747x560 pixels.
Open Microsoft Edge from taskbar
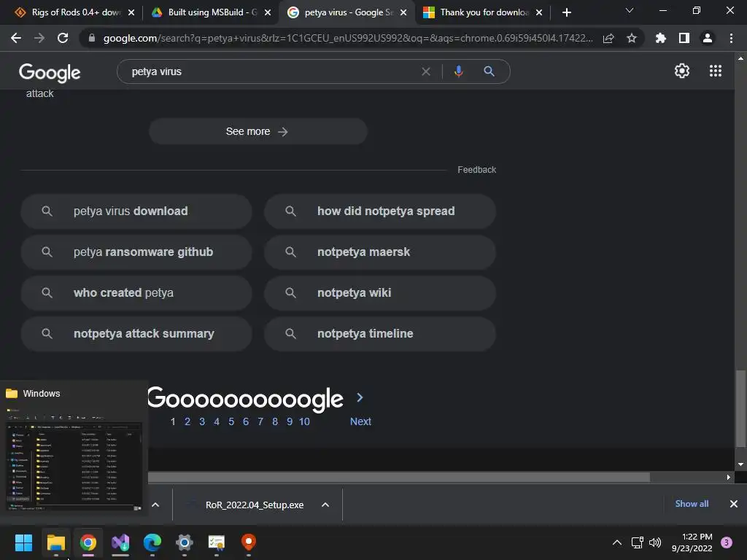[152, 542]
